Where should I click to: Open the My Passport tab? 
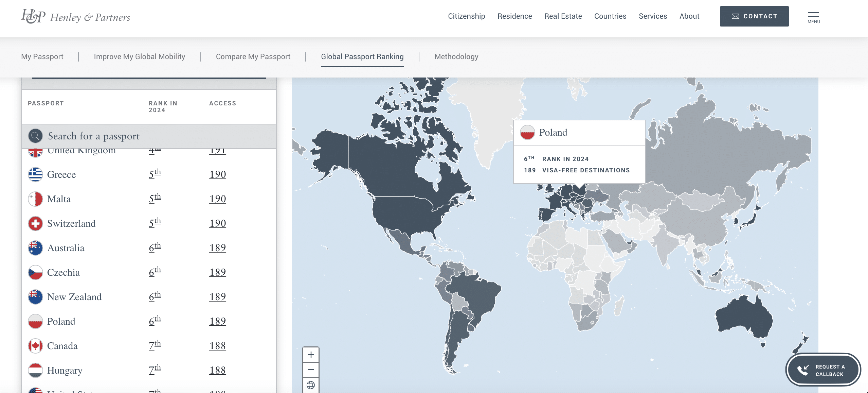(42, 57)
